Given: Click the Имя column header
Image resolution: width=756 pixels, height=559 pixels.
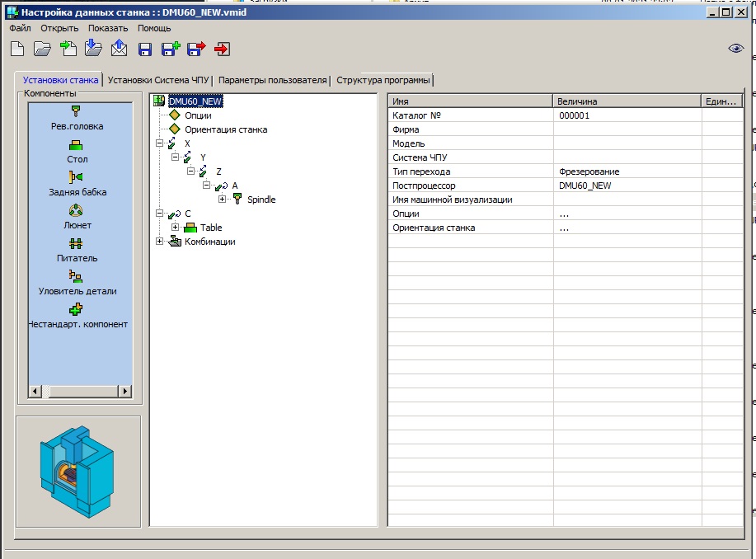Looking at the screenshot, I should (470, 101).
